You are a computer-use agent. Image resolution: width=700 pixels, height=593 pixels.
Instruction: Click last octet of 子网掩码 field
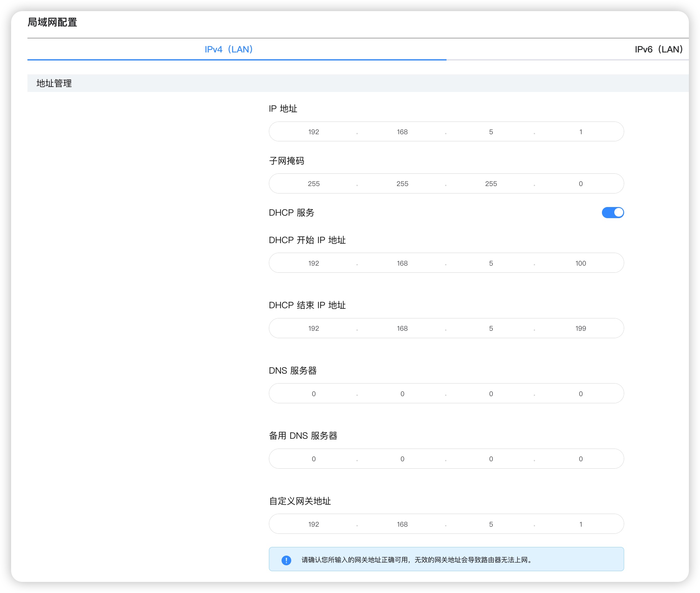click(580, 184)
